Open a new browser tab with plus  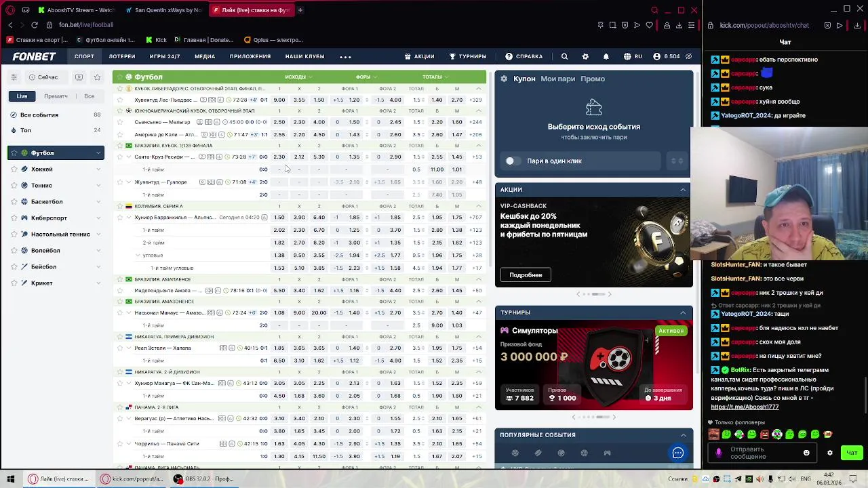(300, 10)
